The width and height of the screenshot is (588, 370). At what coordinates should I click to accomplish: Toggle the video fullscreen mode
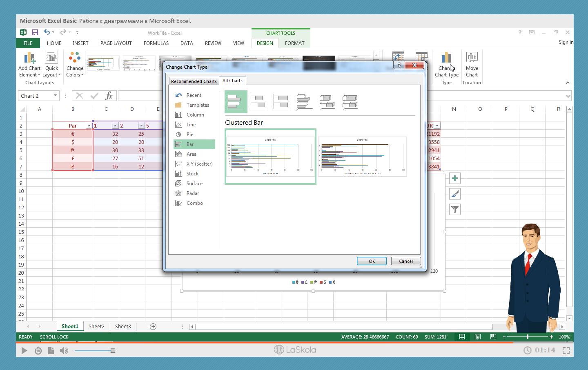coord(566,350)
